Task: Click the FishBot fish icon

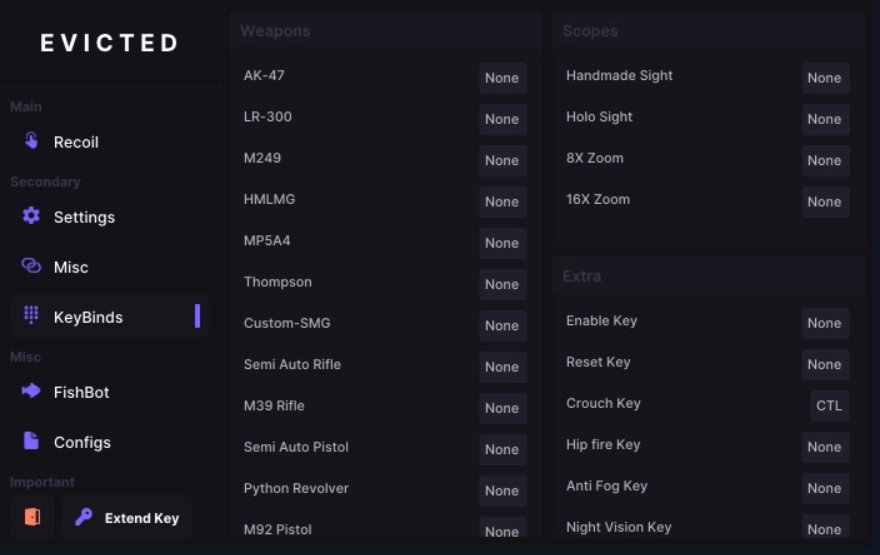Action: click(31, 391)
